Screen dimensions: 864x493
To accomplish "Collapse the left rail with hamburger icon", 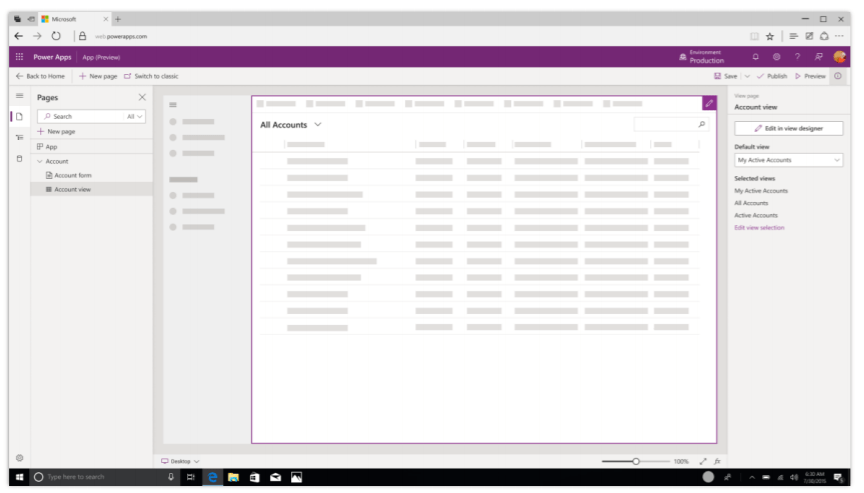I will 19,96.
